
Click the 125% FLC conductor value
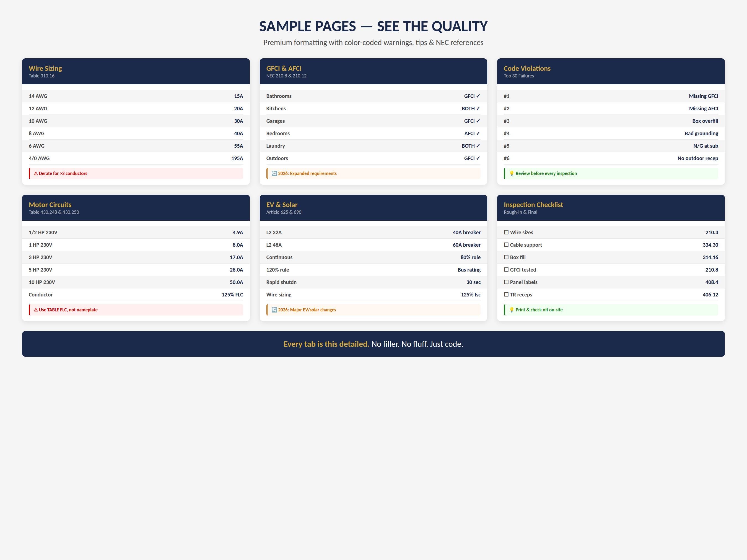pos(232,295)
